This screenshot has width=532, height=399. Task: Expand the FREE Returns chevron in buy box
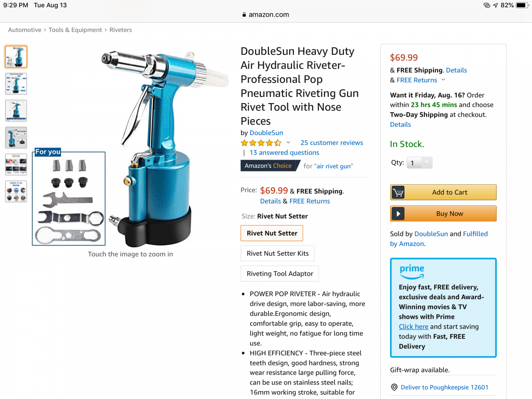coord(443,80)
